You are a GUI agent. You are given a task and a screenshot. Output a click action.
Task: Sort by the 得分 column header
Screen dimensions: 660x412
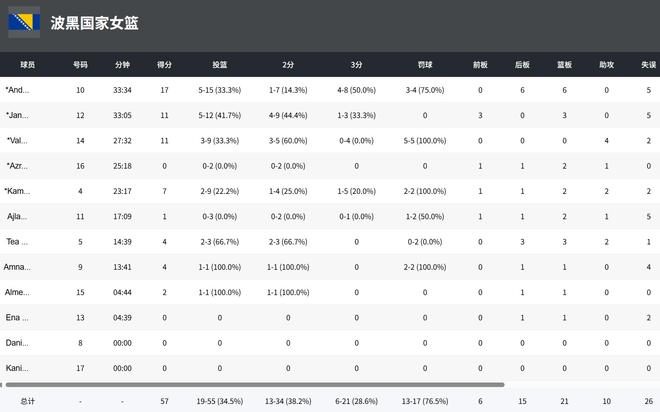164,65
